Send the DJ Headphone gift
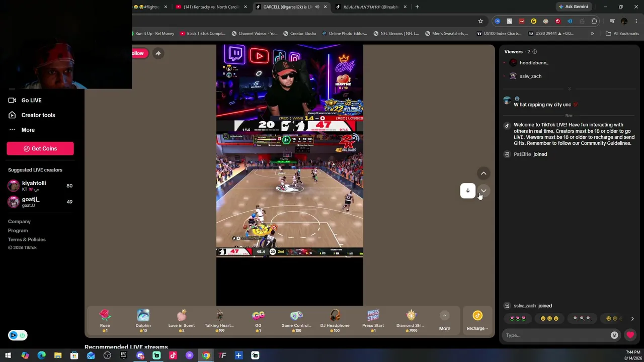 point(335,320)
